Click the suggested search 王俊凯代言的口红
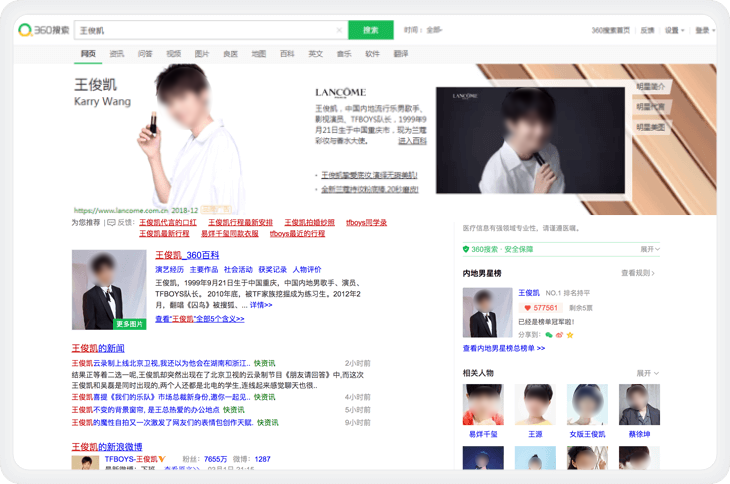730x484 pixels. click(x=168, y=222)
